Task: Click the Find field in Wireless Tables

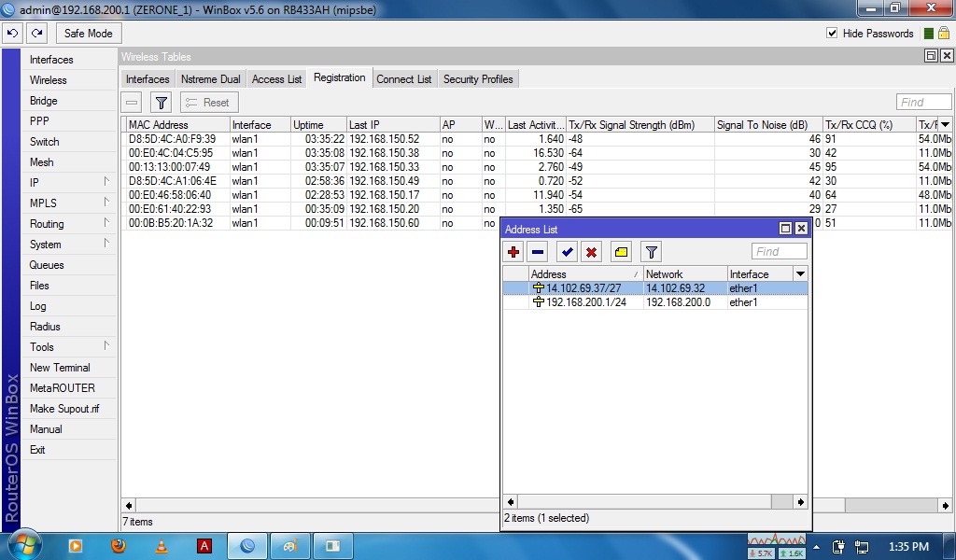Action: click(x=923, y=103)
